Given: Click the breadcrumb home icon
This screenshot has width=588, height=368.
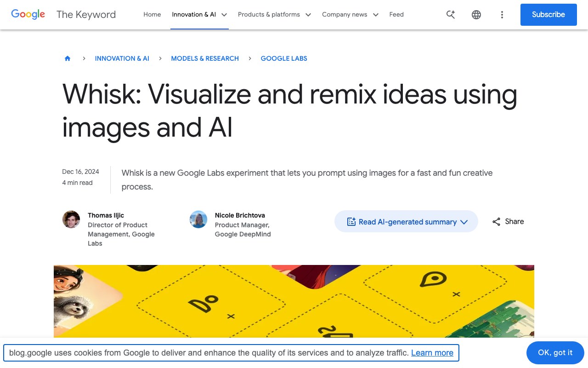Looking at the screenshot, I should click(x=68, y=58).
